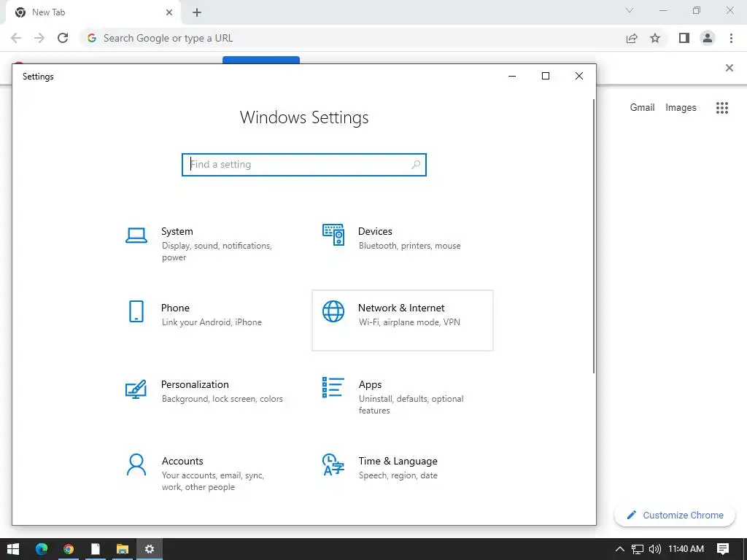Open the System settings laptop icon
The height and width of the screenshot is (560, 747).
[136, 236]
